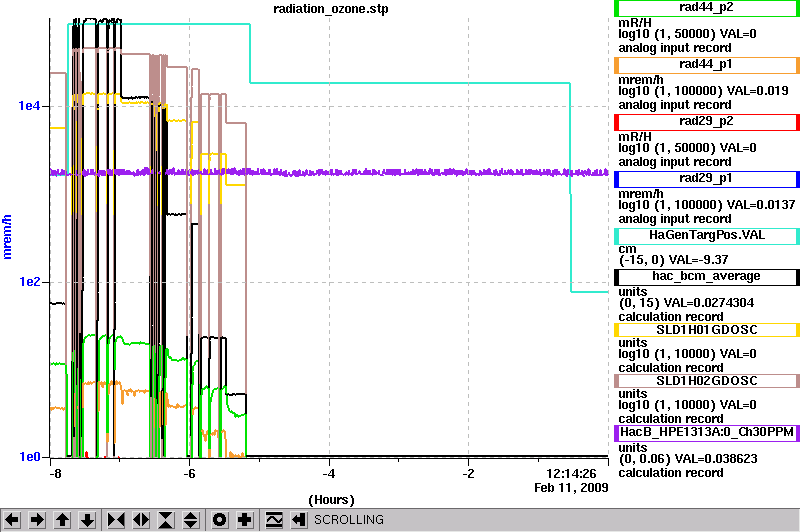Click the circle auto-scale icon
The width and height of the screenshot is (800, 532).
tap(219, 520)
